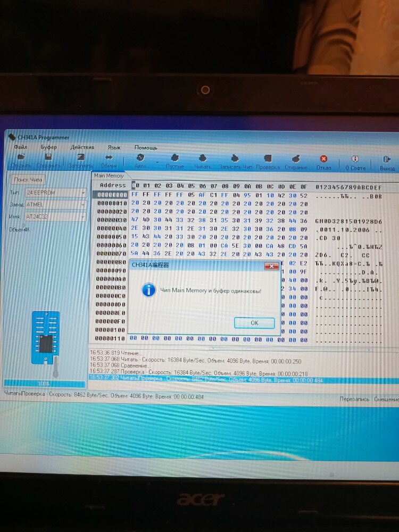This screenshot has height=532, width=399.
Task: Click the chip socket diagram image
Action: pos(46,338)
